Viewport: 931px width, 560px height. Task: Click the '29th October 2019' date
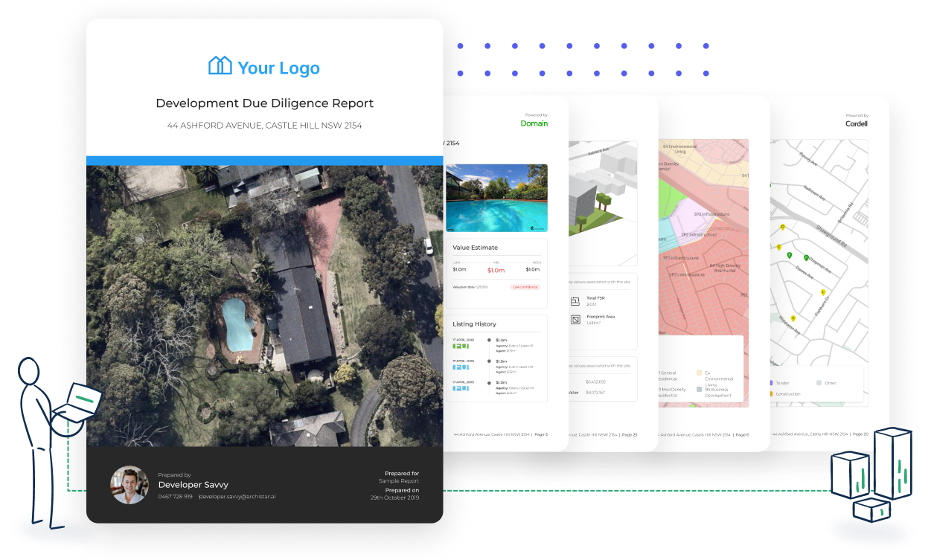pyautogui.click(x=394, y=498)
